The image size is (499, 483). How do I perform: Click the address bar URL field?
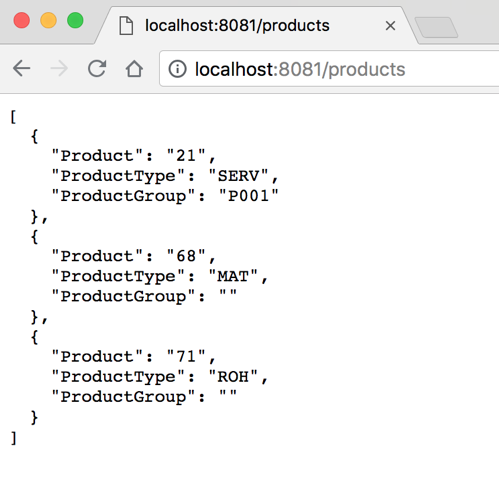coord(330,69)
